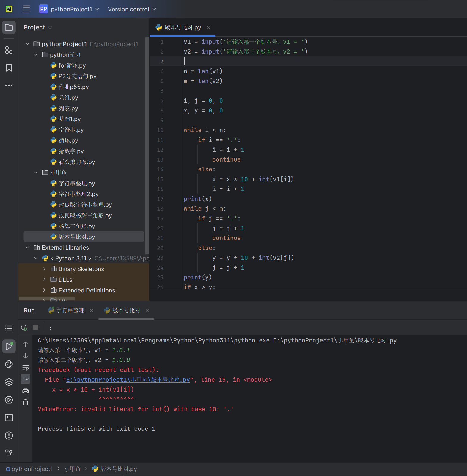Open 字符串整理2.py file
Viewport: 467px width, 476px height.
pyautogui.click(x=78, y=194)
